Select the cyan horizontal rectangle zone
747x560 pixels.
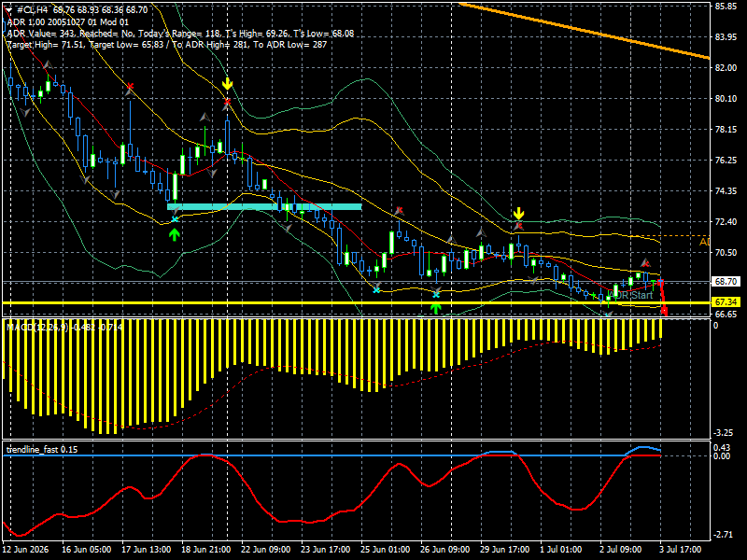[x=264, y=206]
